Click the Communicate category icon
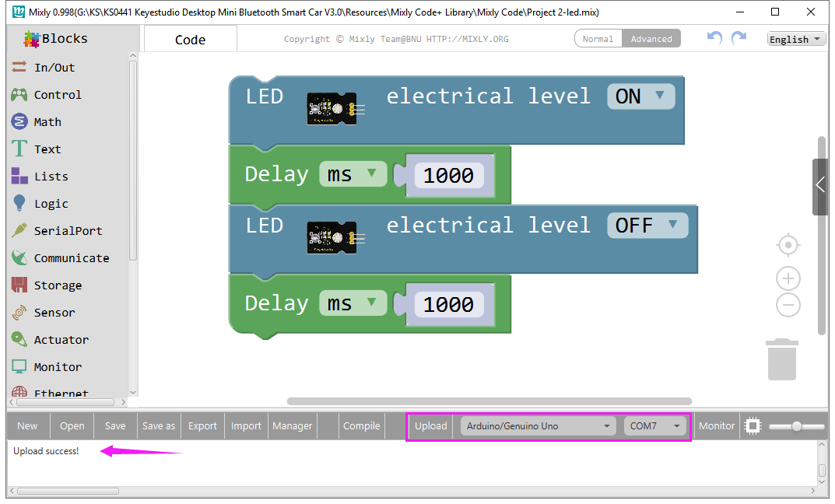Image resolution: width=835 pixels, height=504 pixels. (x=19, y=257)
